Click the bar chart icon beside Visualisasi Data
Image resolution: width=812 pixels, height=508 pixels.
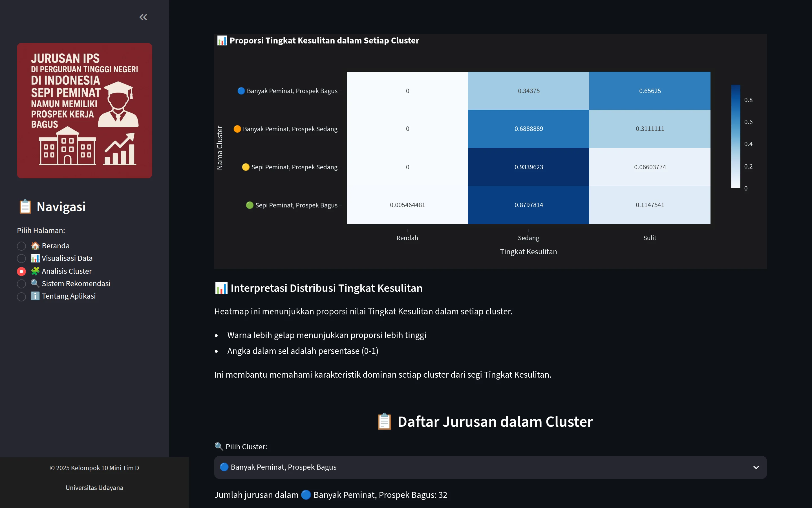(x=35, y=258)
